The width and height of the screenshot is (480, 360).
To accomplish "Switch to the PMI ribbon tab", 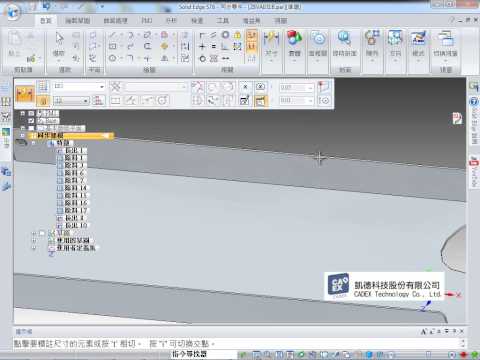I will click(x=147, y=20).
